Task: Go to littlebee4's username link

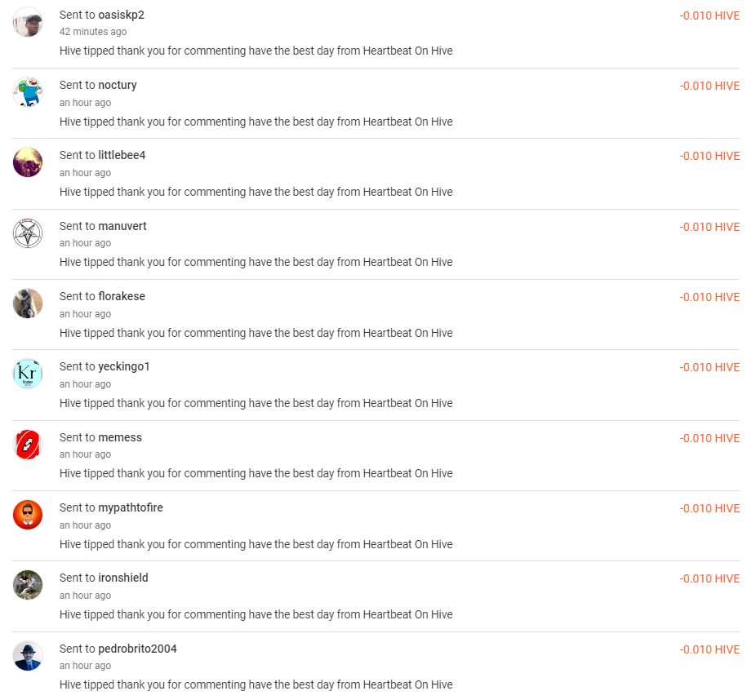Action: point(122,155)
